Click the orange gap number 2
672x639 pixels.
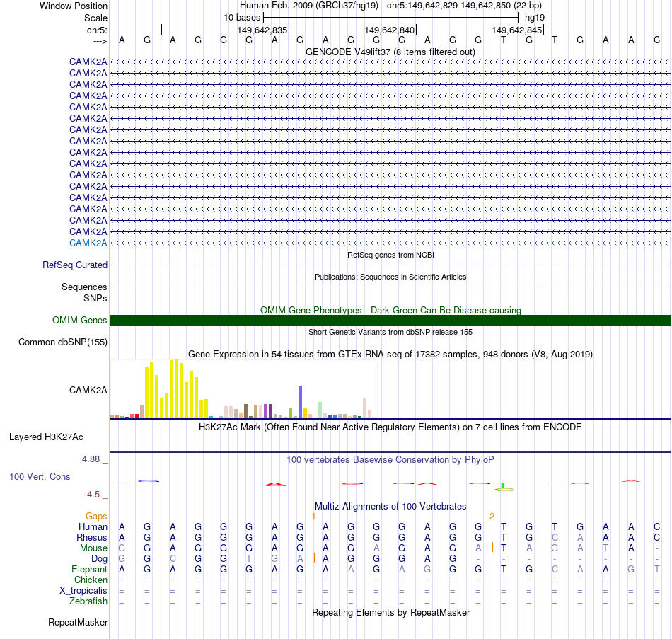tap(492, 517)
